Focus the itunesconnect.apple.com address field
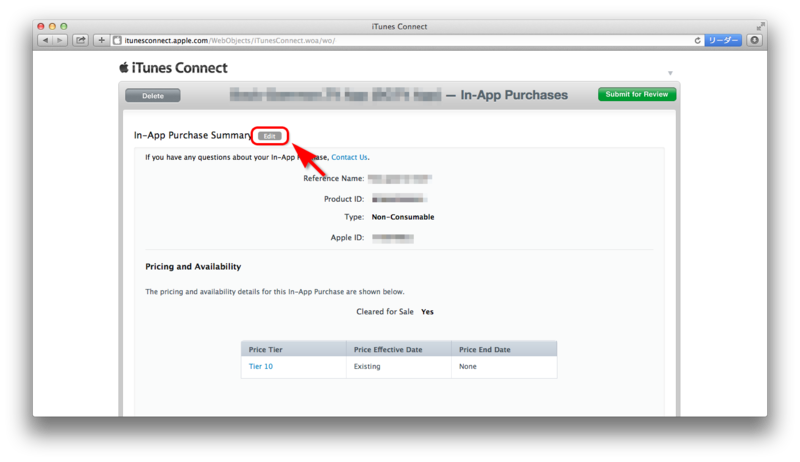This screenshot has width=800, height=462. [408, 40]
